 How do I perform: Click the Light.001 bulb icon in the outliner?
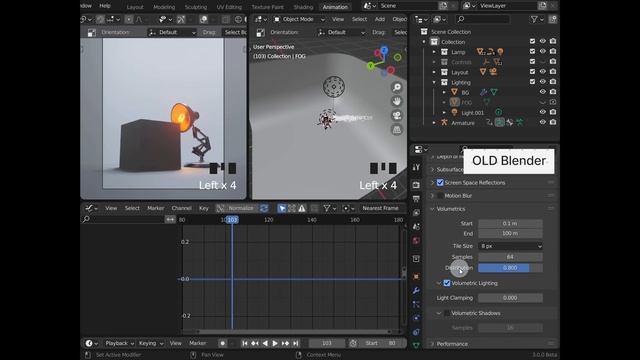coord(454,112)
